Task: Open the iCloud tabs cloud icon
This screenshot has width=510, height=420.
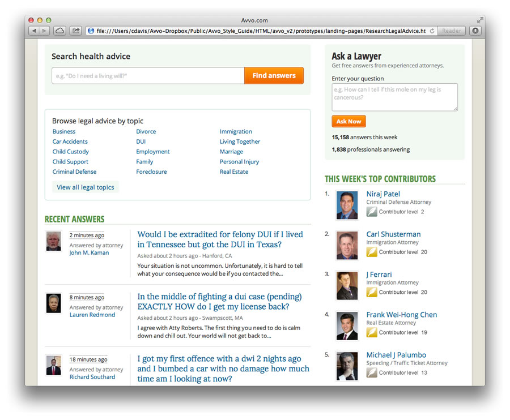Action: click(x=59, y=31)
